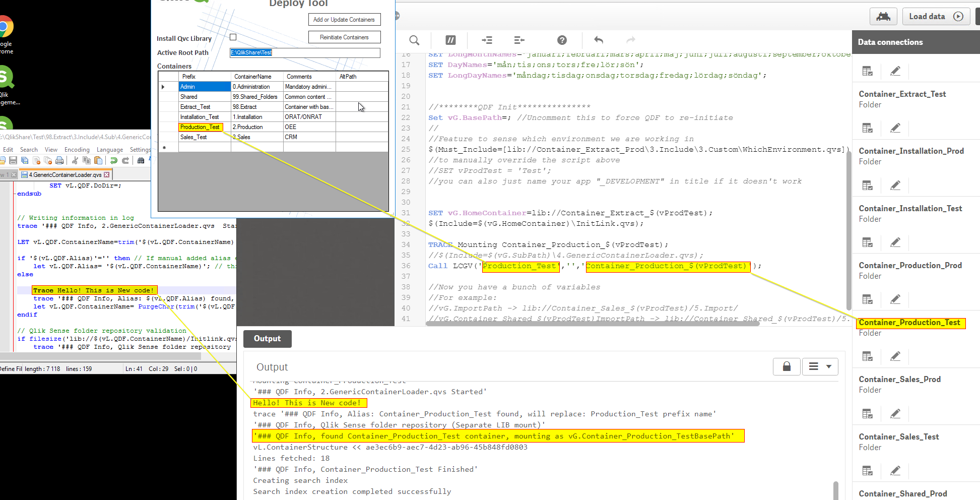Switch to 4.GenericContainerLoader.qvs tab
Viewport: 980px width, 500px height.
(x=65, y=175)
